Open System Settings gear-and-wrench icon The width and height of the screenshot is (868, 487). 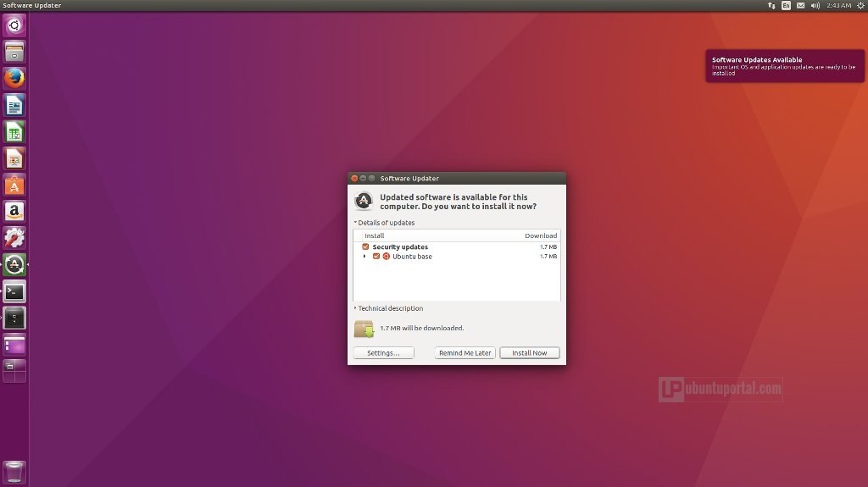pyautogui.click(x=14, y=238)
